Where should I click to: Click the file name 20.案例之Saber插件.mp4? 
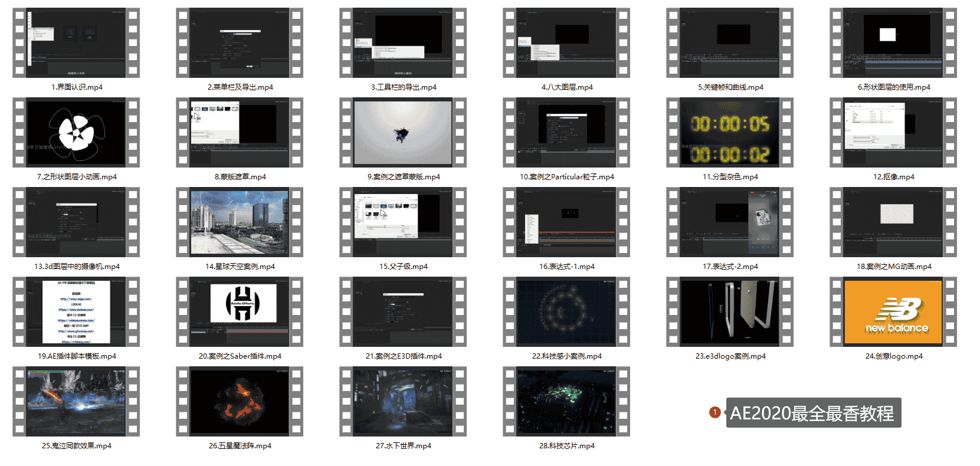(x=240, y=356)
